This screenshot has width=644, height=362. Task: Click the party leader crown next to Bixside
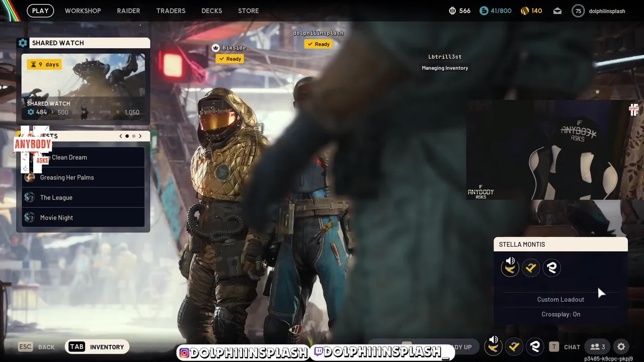(x=215, y=48)
